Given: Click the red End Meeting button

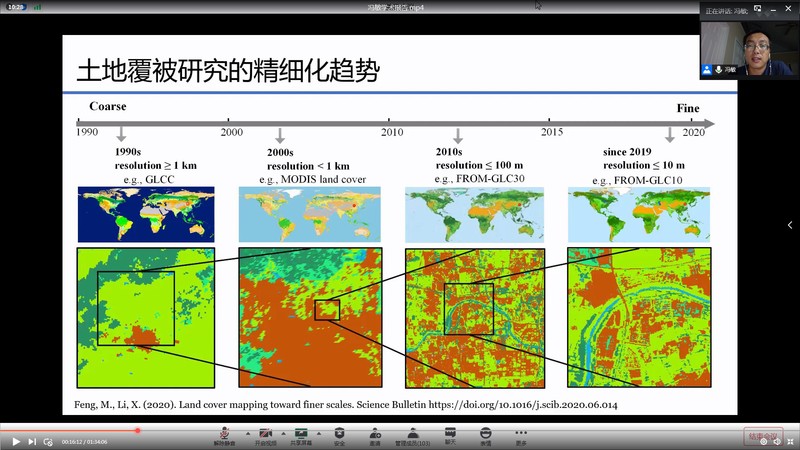Looking at the screenshot, I should pos(762,436).
